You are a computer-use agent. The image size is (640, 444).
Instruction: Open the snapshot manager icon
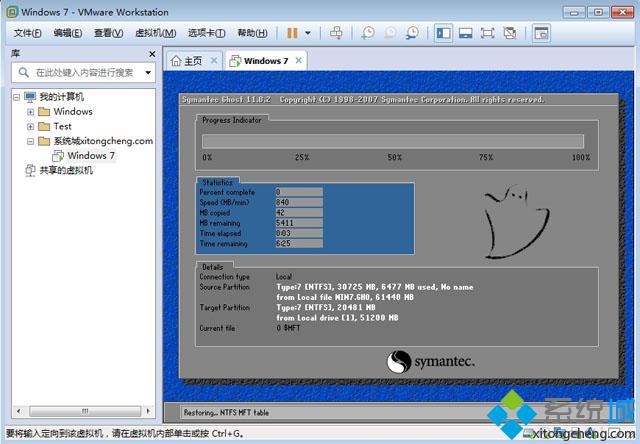(412, 33)
